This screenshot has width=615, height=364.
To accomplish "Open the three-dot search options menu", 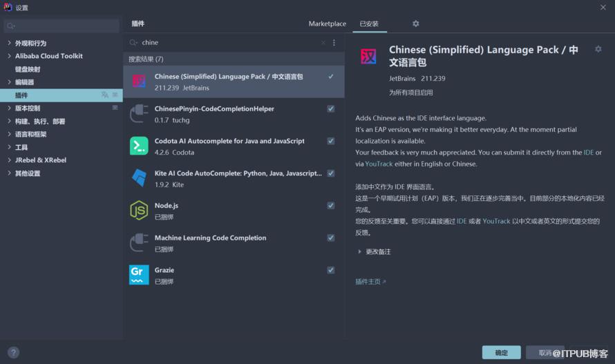I will pyautogui.click(x=334, y=42).
